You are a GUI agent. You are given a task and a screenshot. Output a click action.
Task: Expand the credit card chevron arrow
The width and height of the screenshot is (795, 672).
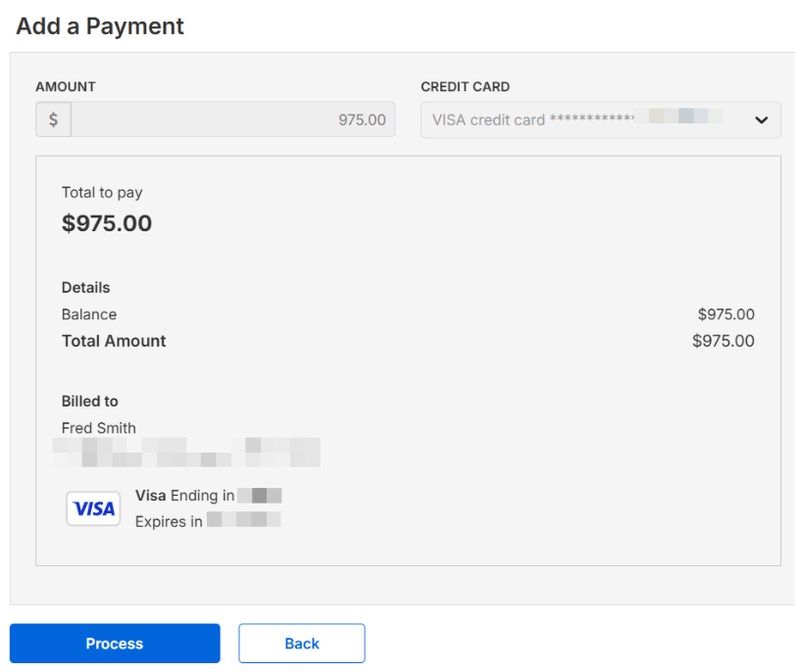coord(761,120)
